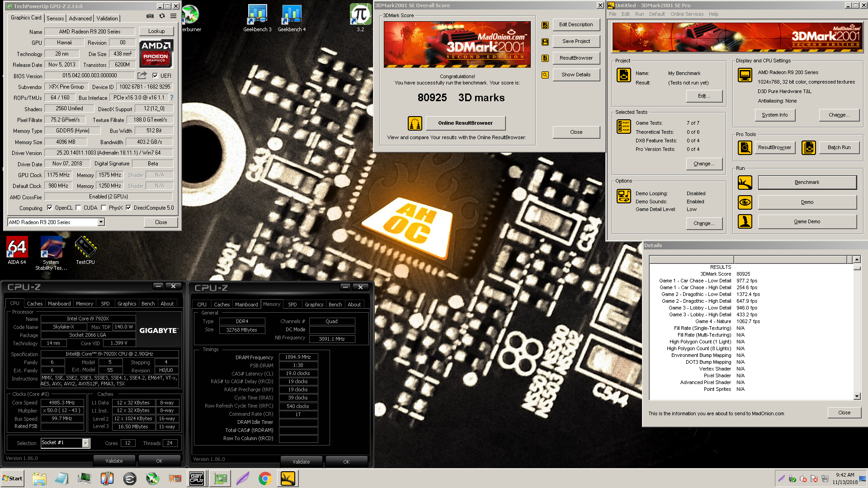Toggle the CUDA checkbox
Image resolution: width=868 pixels, height=488 pixels.
[78, 208]
